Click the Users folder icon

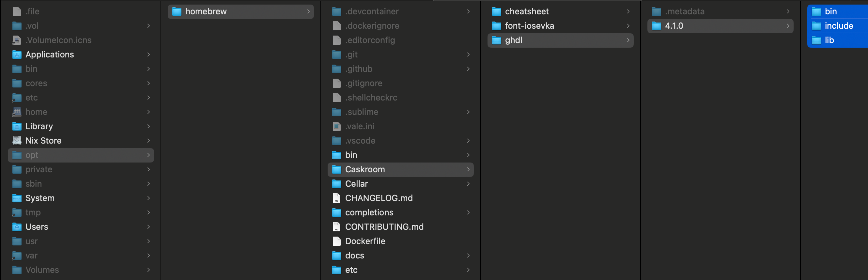point(17,227)
